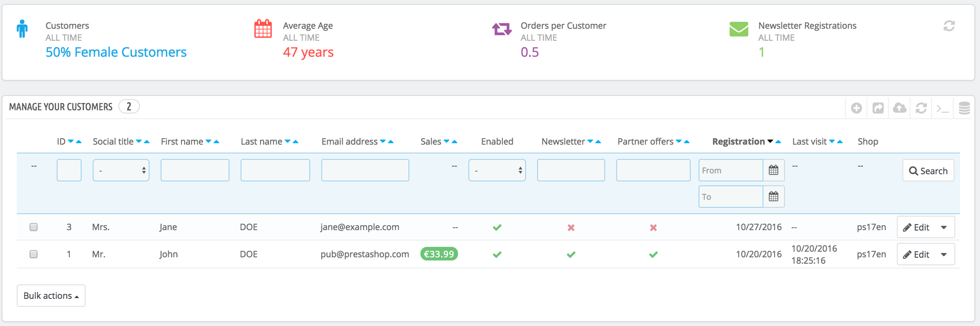Click the export customers icon
Viewport: 980px width, 326px height.
click(878, 108)
